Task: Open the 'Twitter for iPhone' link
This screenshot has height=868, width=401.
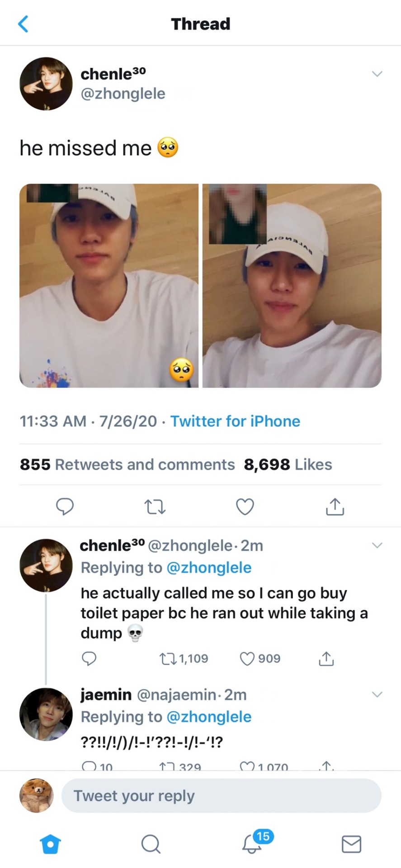Action: coord(235,421)
